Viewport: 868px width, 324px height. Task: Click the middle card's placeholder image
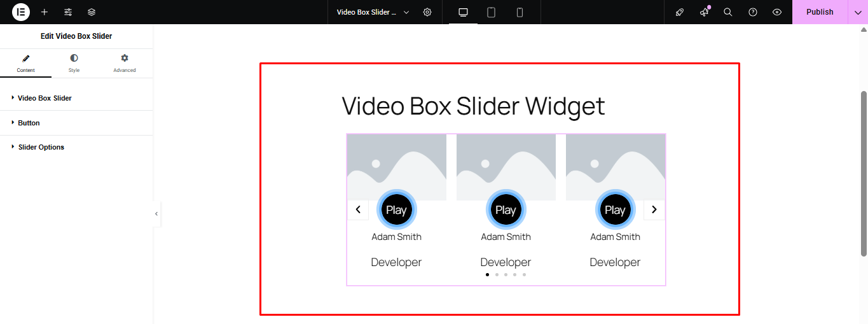pyautogui.click(x=506, y=167)
